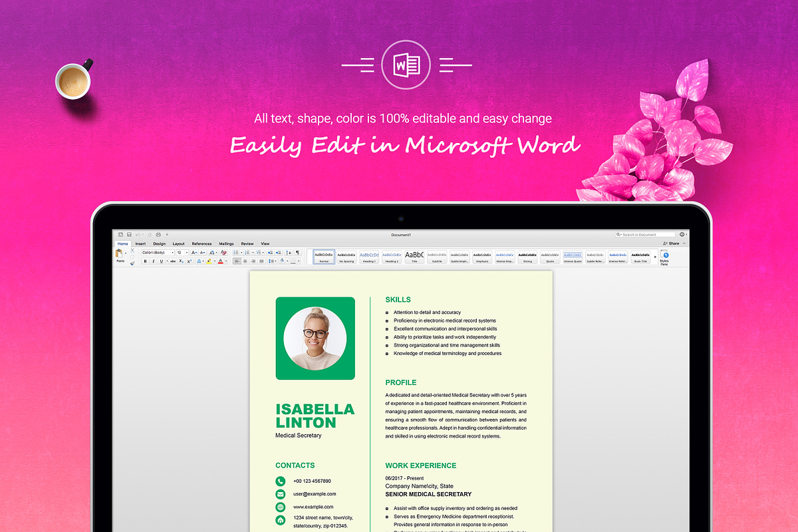This screenshot has width=798, height=532.
Task: Click the Cut scissors icon
Action: pos(132,251)
